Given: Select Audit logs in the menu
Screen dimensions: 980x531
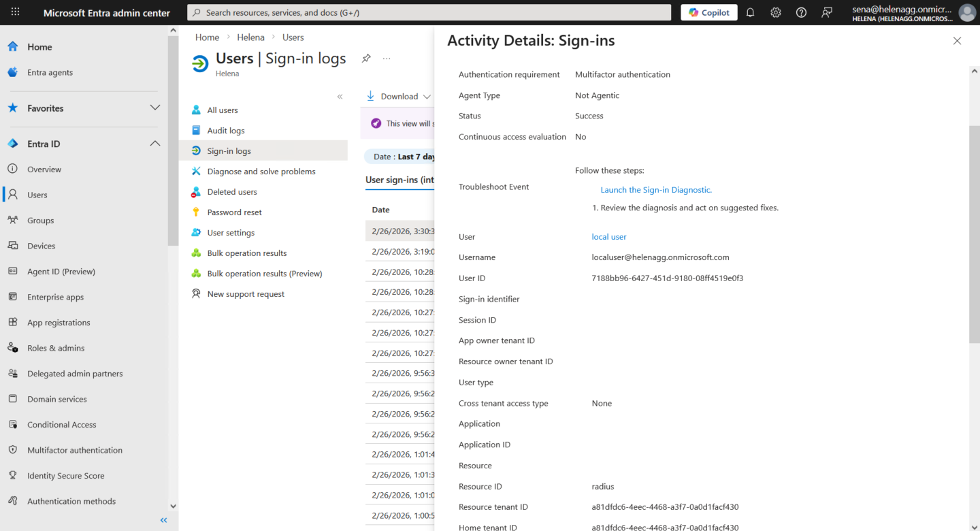Looking at the screenshot, I should pyautogui.click(x=225, y=131).
